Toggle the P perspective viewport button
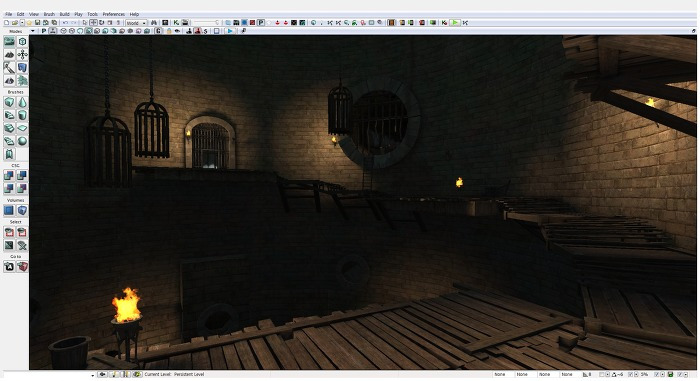Viewport: 700px width, 381px height. [x=44, y=31]
